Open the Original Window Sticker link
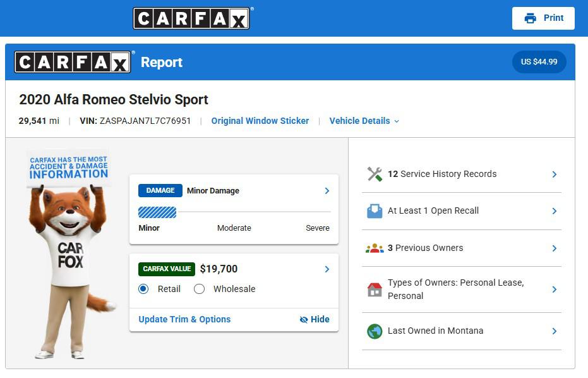 260,121
